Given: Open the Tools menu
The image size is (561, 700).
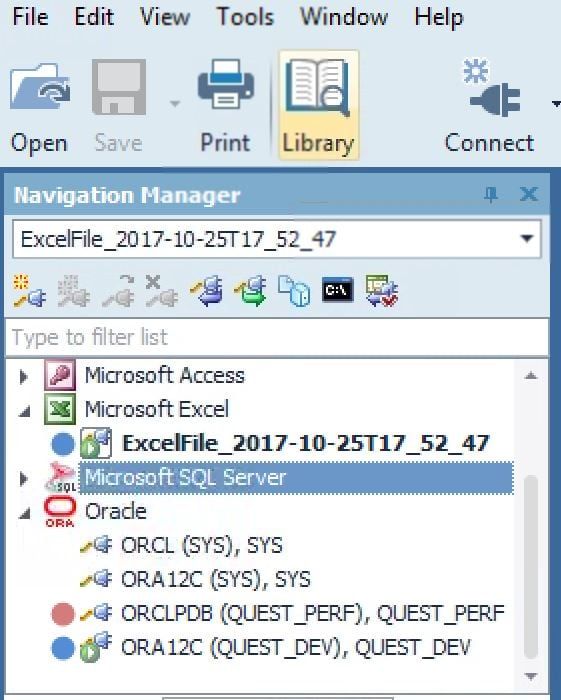Looking at the screenshot, I should (245, 17).
